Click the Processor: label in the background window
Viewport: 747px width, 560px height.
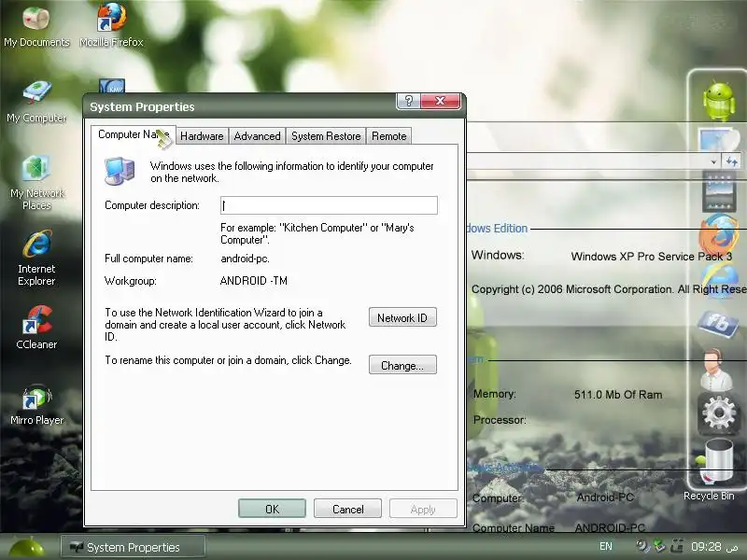tap(500, 420)
